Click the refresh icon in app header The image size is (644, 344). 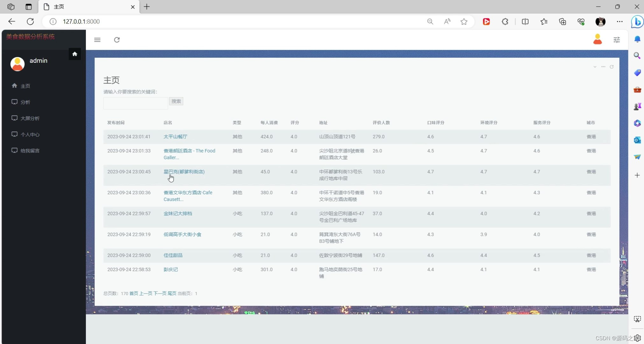(117, 40)
